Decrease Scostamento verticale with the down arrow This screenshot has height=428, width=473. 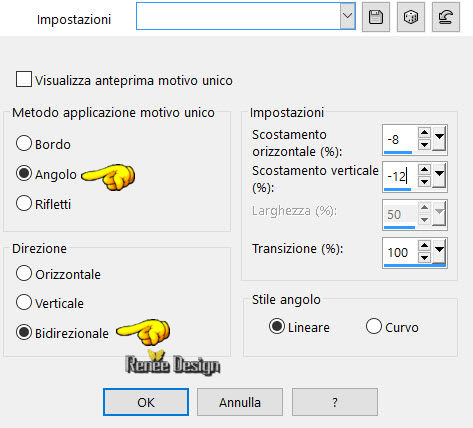tap(424, 182)
